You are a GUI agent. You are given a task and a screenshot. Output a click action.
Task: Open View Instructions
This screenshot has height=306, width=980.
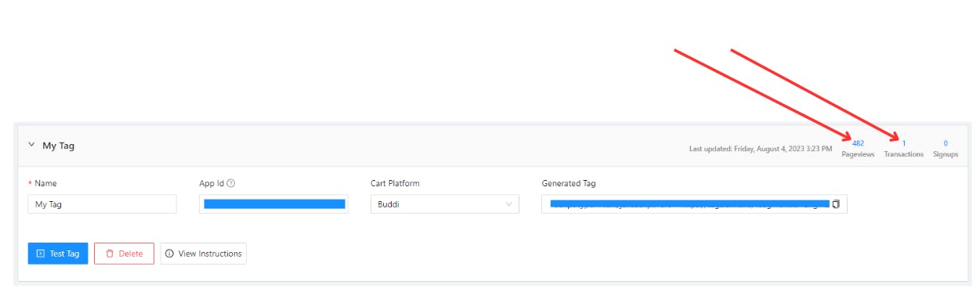pyautogui.click(x=204, y=254)
